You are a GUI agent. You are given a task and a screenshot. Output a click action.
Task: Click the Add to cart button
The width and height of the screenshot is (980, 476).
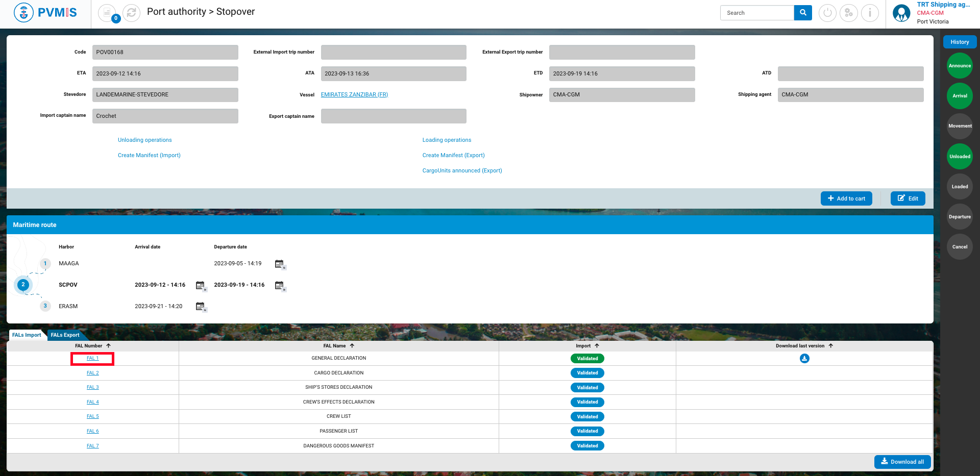pyautogui.click(x=846, y=198)
